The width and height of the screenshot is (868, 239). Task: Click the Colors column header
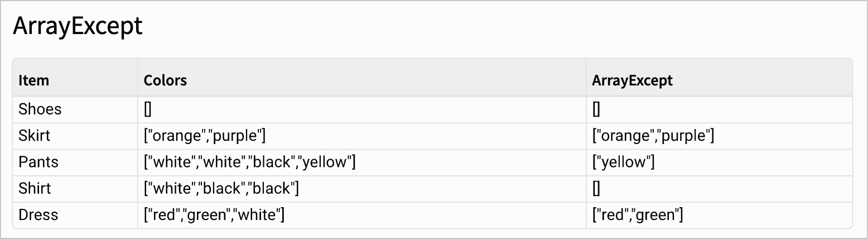[x=165, y=80]
